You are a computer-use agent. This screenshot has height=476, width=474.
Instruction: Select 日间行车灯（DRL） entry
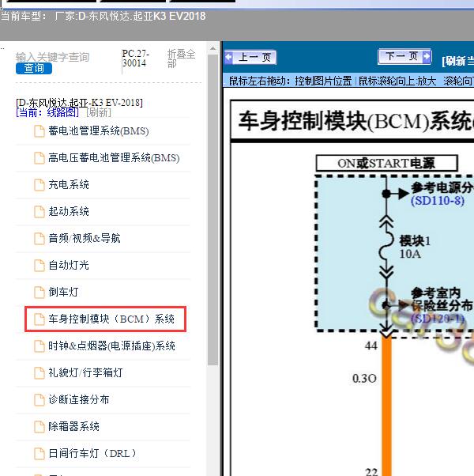coord(92,453)
